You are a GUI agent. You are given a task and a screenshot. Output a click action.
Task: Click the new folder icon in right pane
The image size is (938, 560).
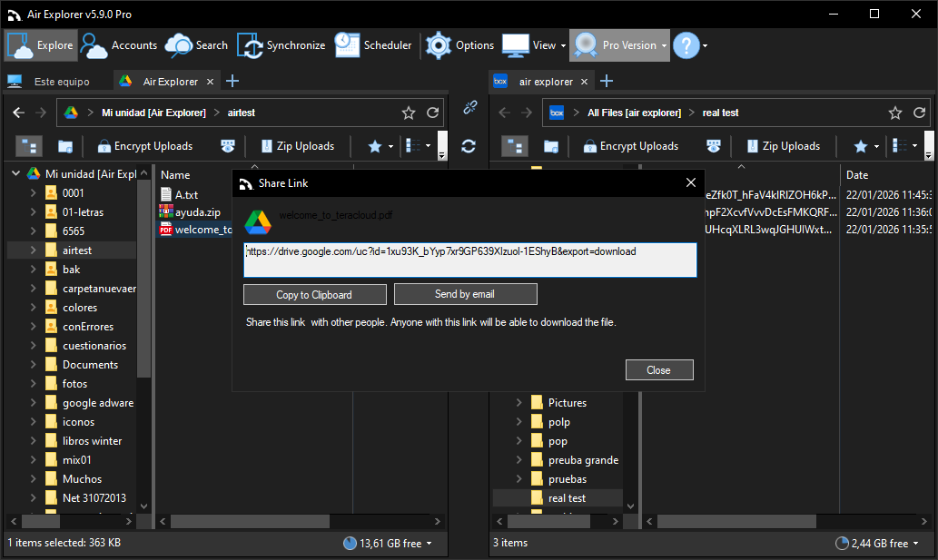[550, 145]
